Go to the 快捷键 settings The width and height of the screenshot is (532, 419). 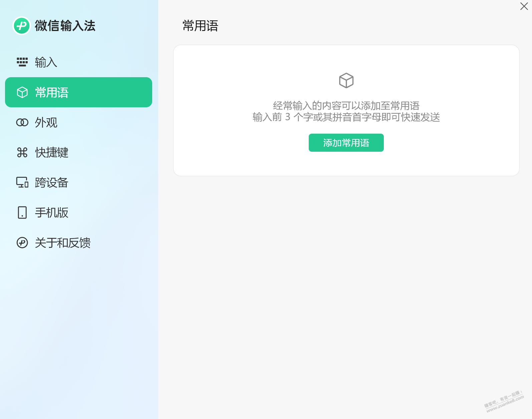[x=78, y=152]
